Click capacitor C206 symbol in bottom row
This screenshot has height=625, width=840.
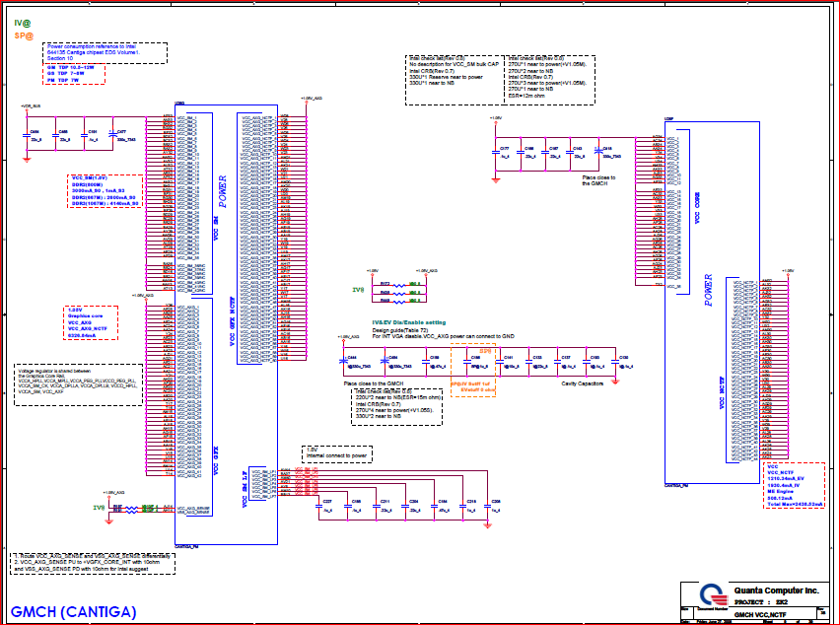487,506
